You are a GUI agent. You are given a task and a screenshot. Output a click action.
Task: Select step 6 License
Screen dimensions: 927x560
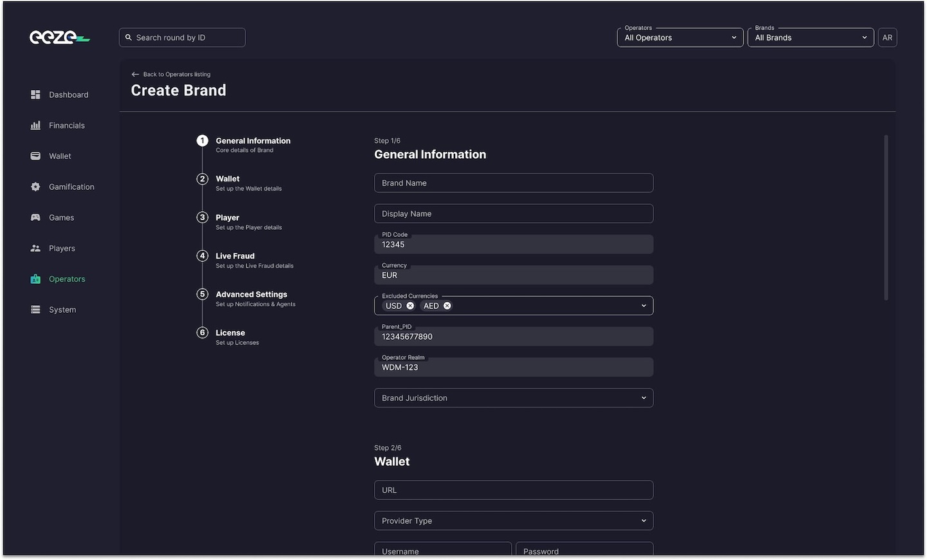230,333
